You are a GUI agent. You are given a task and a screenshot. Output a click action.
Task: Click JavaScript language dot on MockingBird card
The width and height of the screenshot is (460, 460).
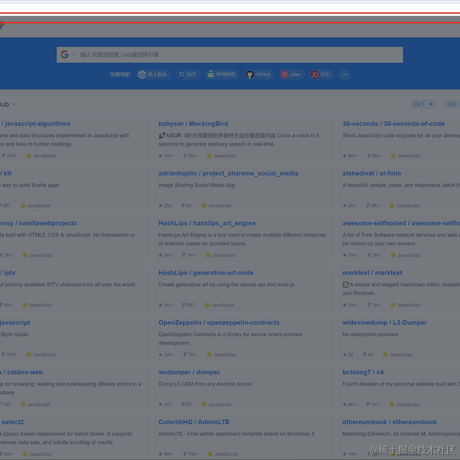click(209, 156)
